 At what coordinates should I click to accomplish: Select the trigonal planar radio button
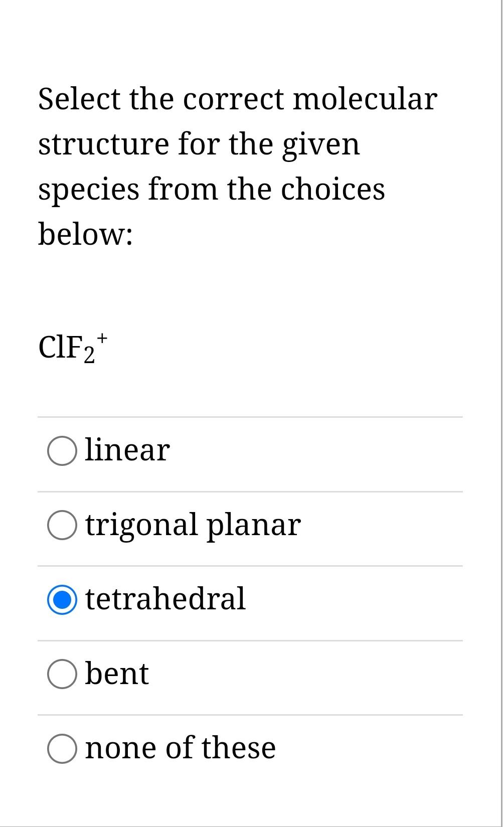[x=62, y=525]
